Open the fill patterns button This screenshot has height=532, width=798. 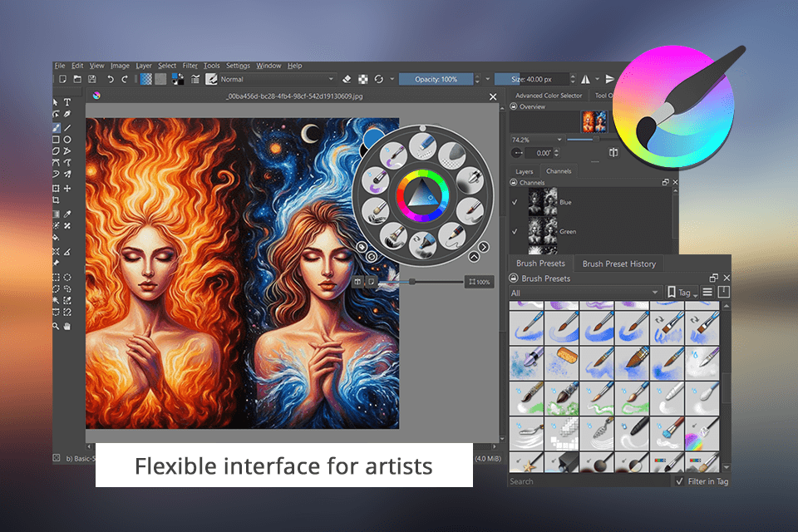point(160,79)
